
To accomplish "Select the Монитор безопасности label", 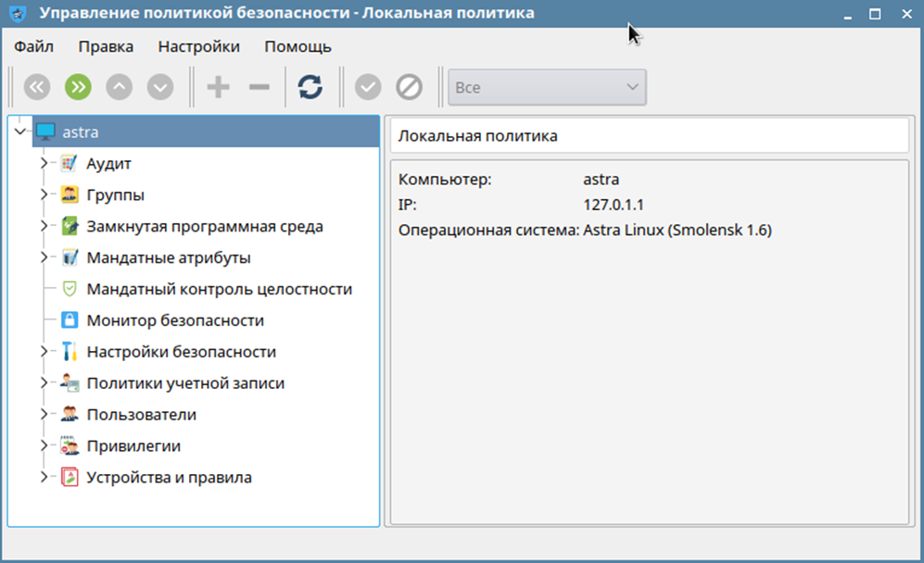I will [175, 320].
